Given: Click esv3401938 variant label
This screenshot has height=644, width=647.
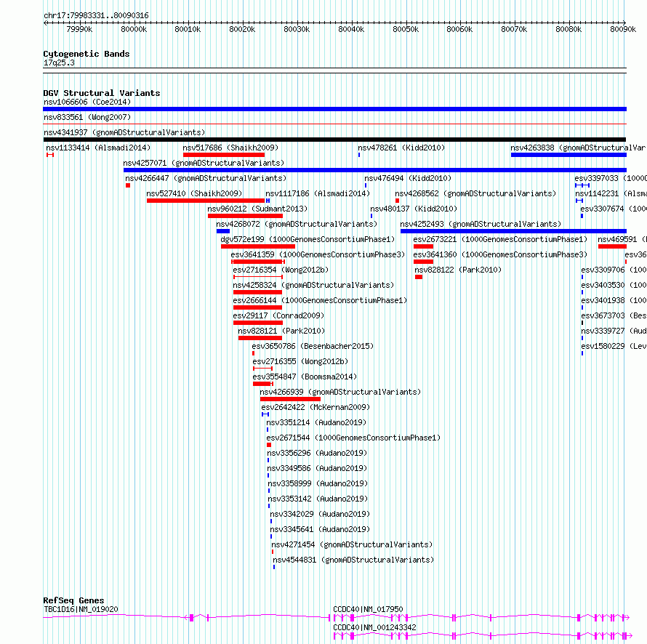Looking at the screenshot, I should (x=614, y=300).
